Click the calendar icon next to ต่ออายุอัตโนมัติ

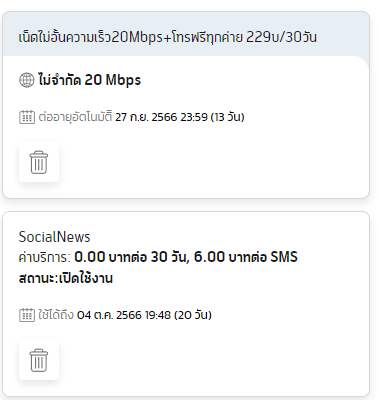click(x=27, y=117)
